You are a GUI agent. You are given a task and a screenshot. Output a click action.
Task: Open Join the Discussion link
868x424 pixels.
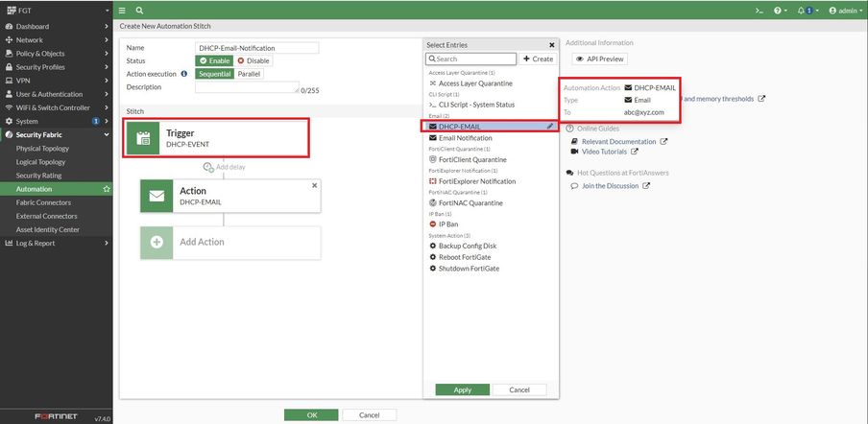610,186
